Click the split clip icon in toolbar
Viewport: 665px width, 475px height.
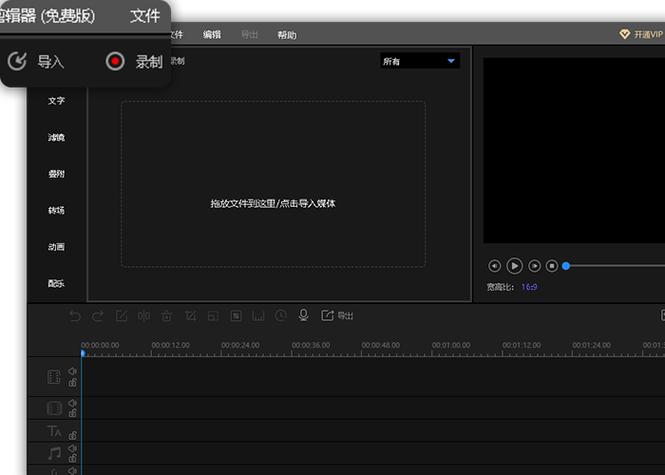click(x=144, y=316)
